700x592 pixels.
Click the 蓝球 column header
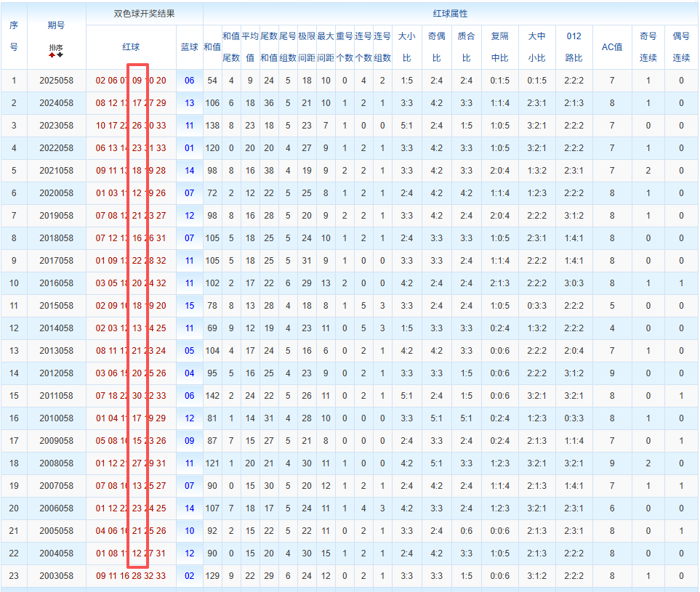[189, 47]
